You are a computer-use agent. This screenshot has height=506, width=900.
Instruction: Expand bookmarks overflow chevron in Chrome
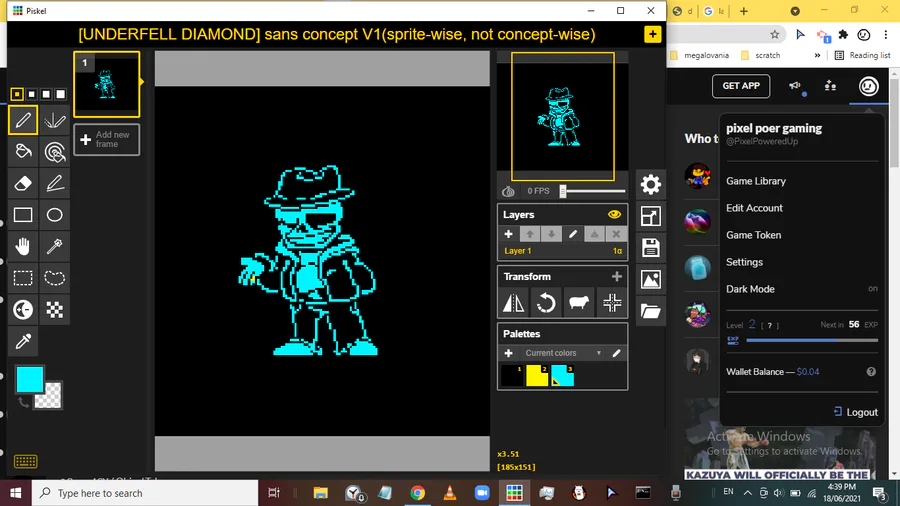click(817, 55)
